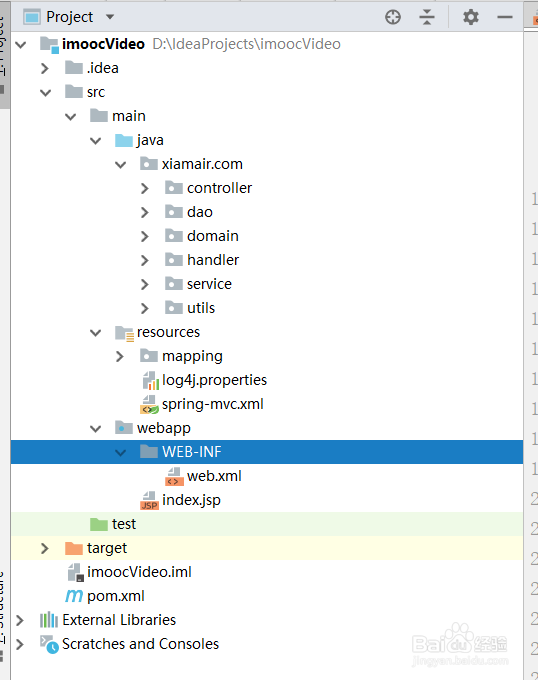The image size is (538, 680).
Task: Open the Project tool window side tab
Action: [x=3, y=54]
